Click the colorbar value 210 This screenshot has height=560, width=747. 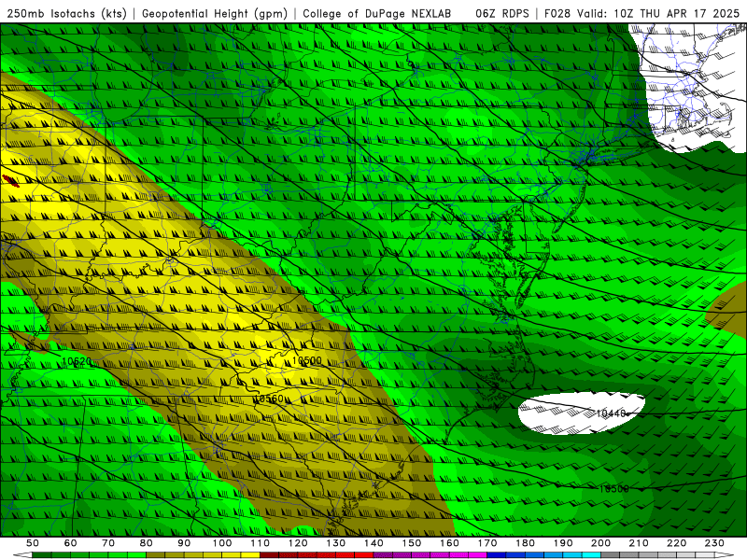click(x=639, y=543)
